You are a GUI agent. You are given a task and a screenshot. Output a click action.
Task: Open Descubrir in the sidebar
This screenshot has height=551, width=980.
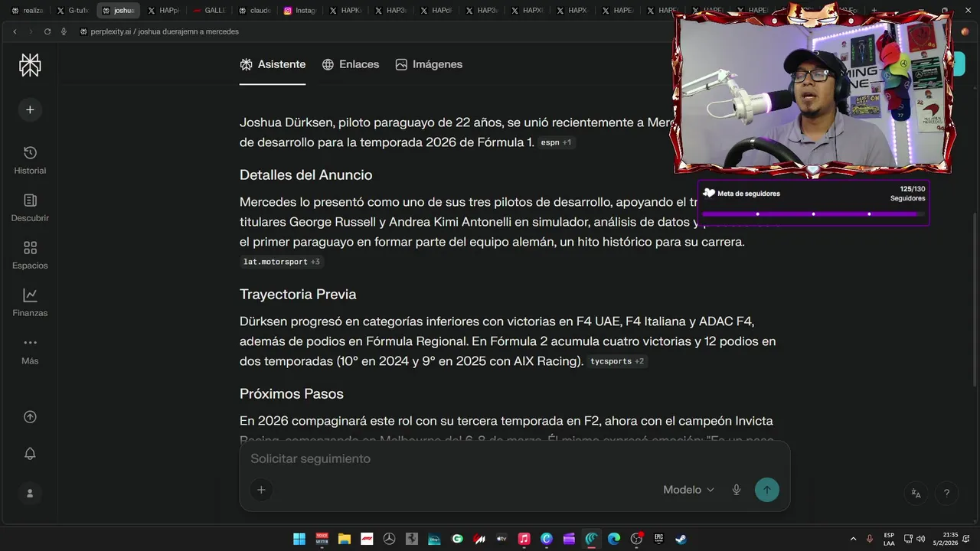point(30,208)
